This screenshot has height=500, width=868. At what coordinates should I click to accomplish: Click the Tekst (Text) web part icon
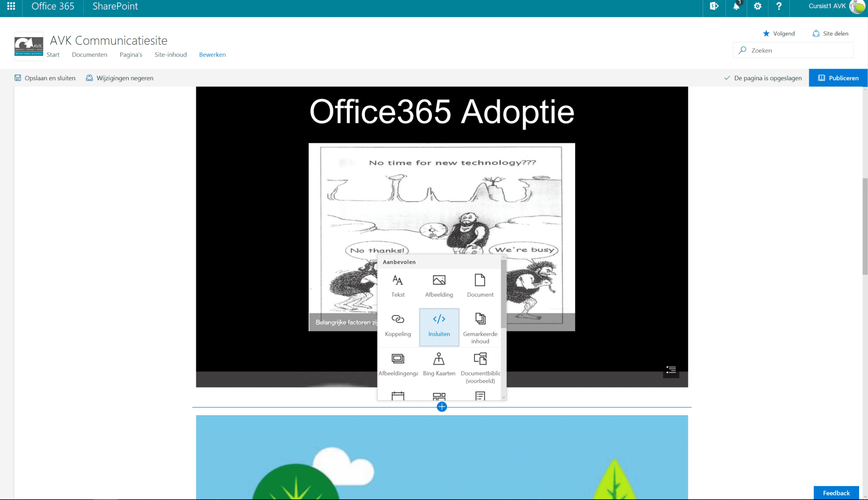pyautogui.click(x=398, y=285)
